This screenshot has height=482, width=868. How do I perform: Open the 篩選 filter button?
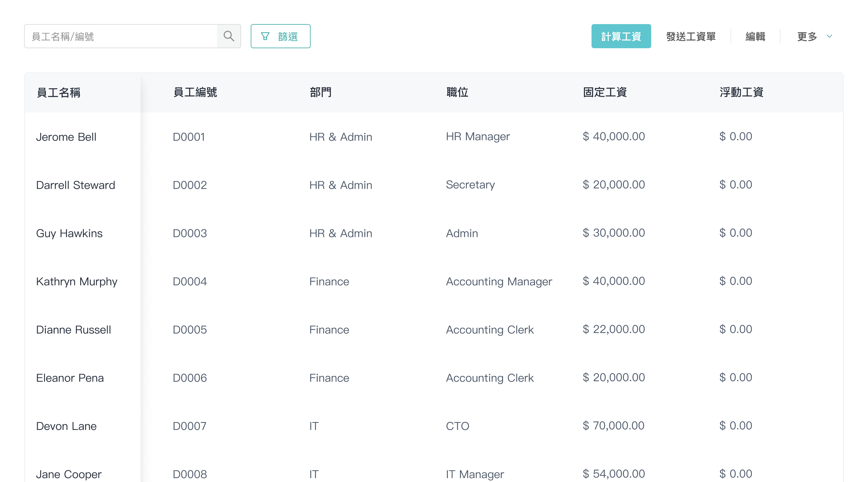coord(280,36)
